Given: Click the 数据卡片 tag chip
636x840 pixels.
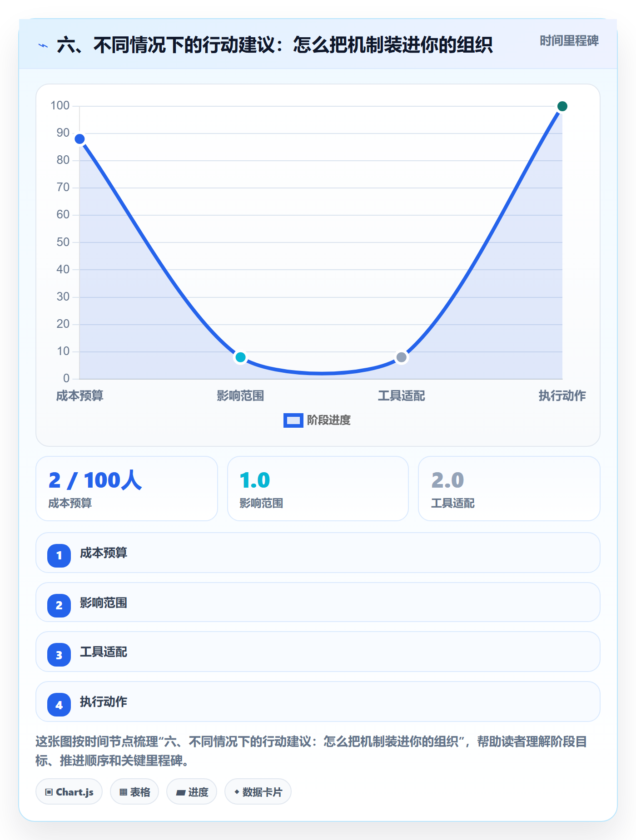Looking at the screenshot, I should tap(258, 792).
